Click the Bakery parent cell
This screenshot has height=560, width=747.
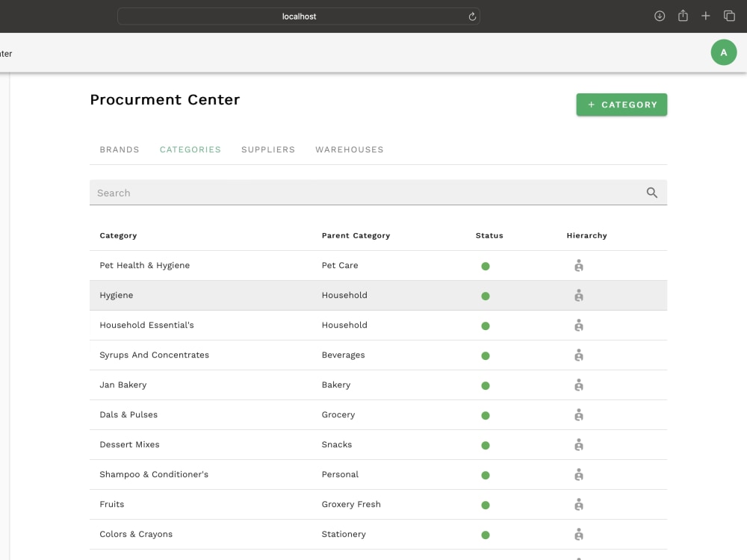[336, 385]
